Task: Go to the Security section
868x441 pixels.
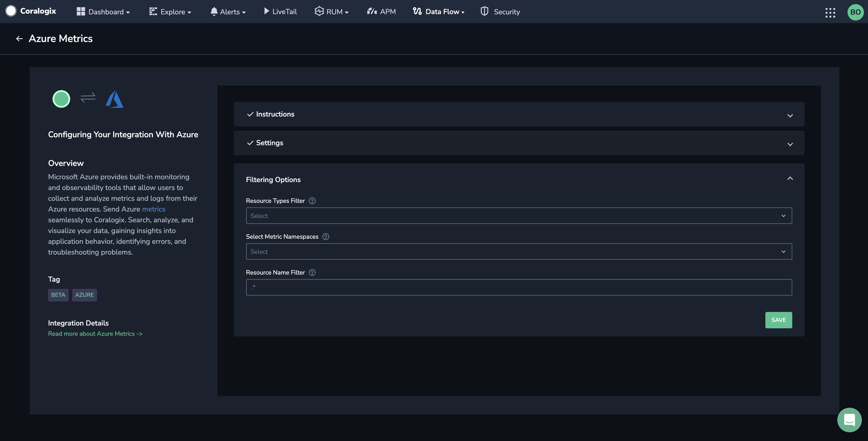Action: 500,12
